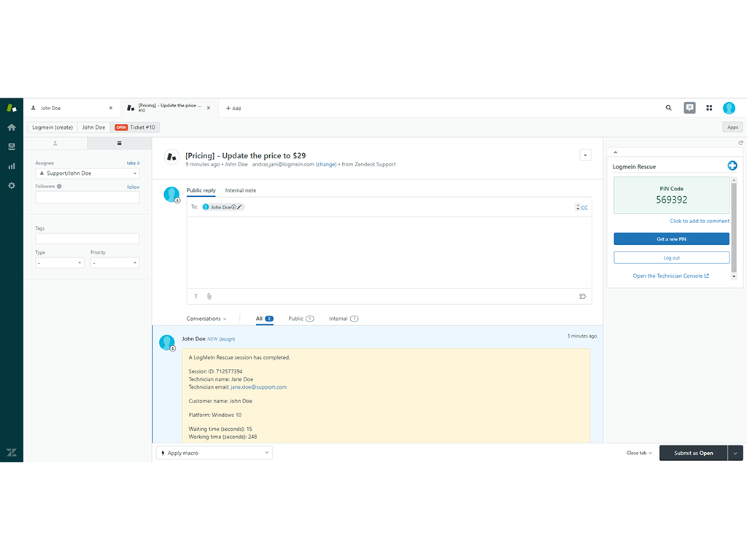This screenshot has height=560, width=747.
Task: Toggle the Apps sidebar button
Action: 732,127
